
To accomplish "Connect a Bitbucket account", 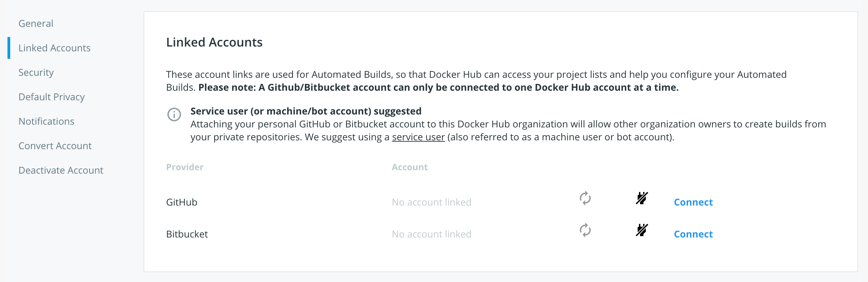I will click(x=693, y=234).
